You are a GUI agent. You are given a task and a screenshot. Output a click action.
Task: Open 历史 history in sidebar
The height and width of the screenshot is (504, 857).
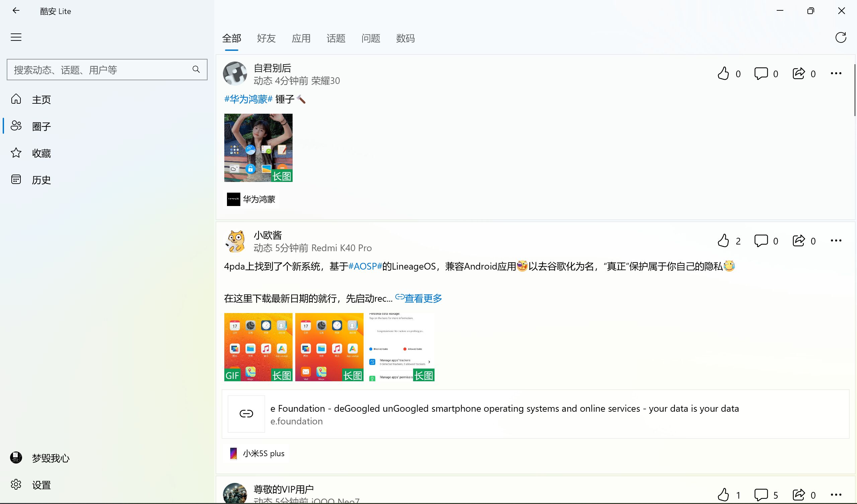(x=107, y=180)
